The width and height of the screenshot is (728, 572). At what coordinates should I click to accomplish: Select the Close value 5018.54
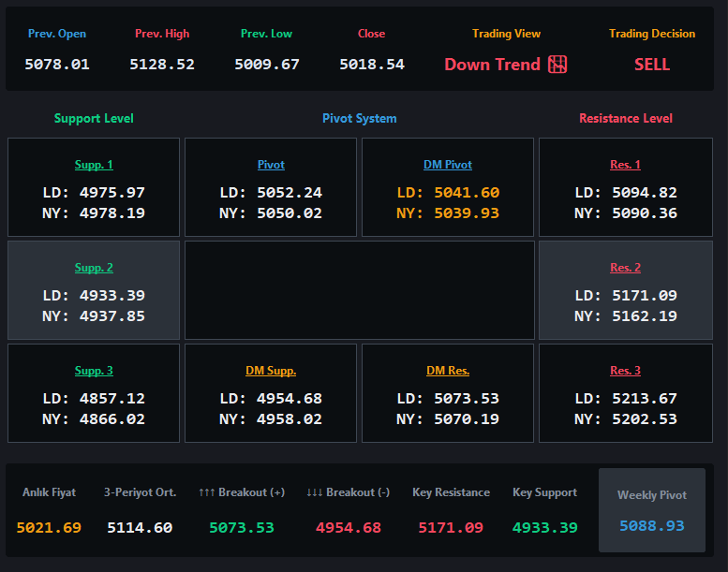[372, 65]
